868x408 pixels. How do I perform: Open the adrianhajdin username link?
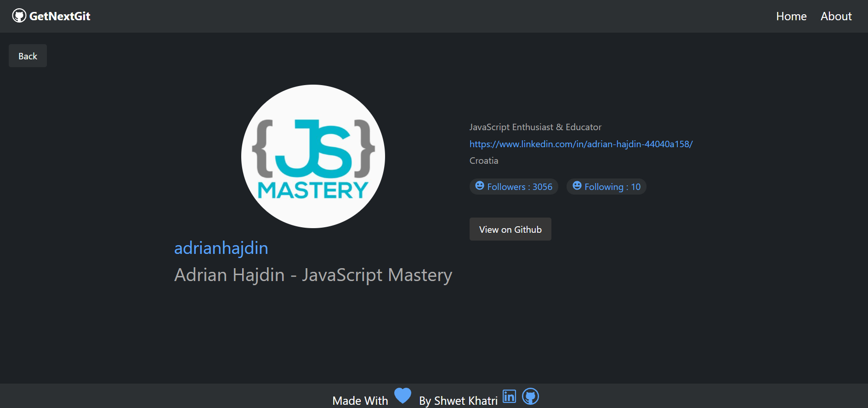coord(221,248)
